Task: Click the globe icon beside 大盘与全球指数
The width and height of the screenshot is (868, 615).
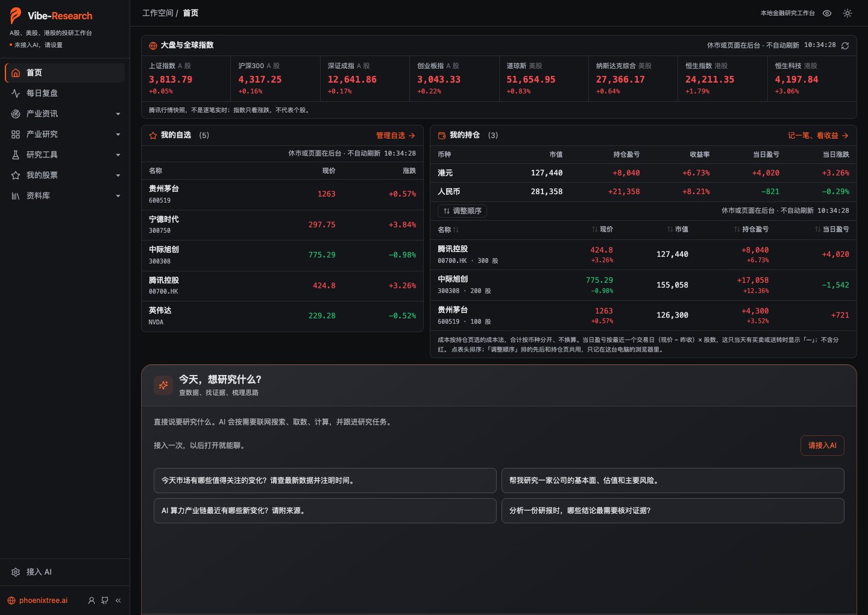Action: pos(153,46)
